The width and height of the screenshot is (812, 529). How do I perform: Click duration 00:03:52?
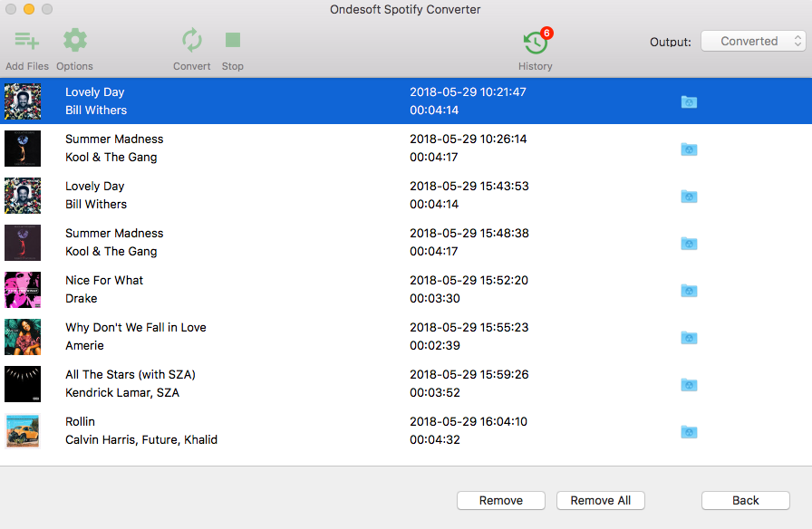point(435,393)
